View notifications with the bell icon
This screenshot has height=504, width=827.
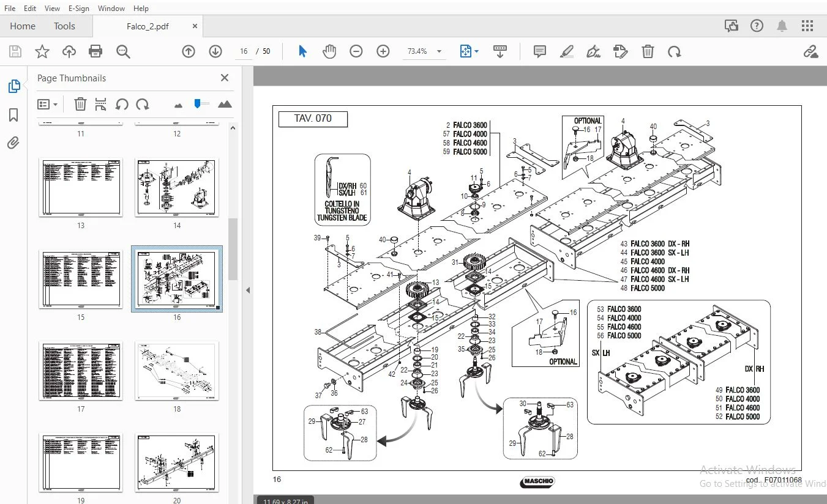pyautogui.click(x=782, y=26)
